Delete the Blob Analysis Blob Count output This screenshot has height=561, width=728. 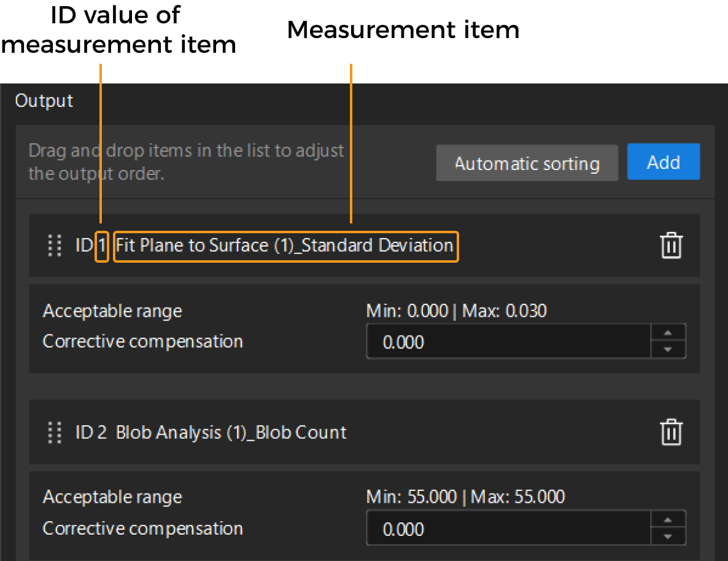(671, 432)
